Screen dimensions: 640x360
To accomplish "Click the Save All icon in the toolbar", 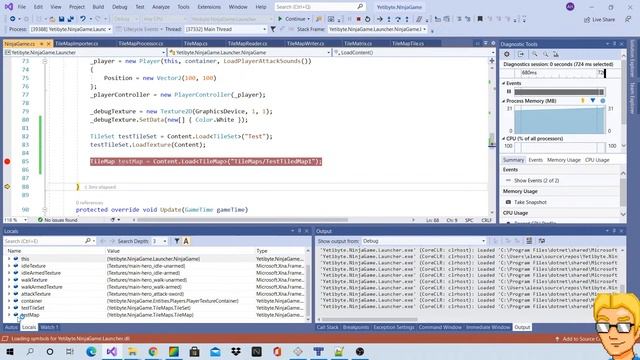I will click(x=71, y=19).
